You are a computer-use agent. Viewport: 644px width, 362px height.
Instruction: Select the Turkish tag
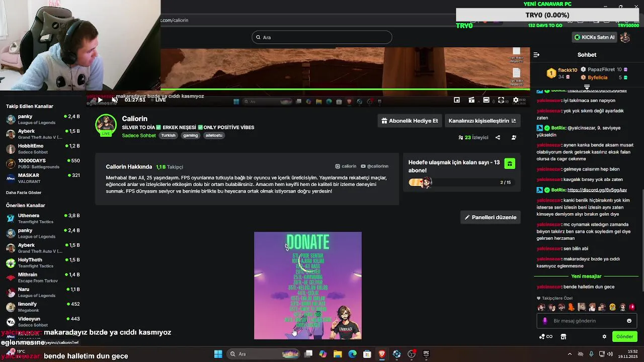point(168,135)
